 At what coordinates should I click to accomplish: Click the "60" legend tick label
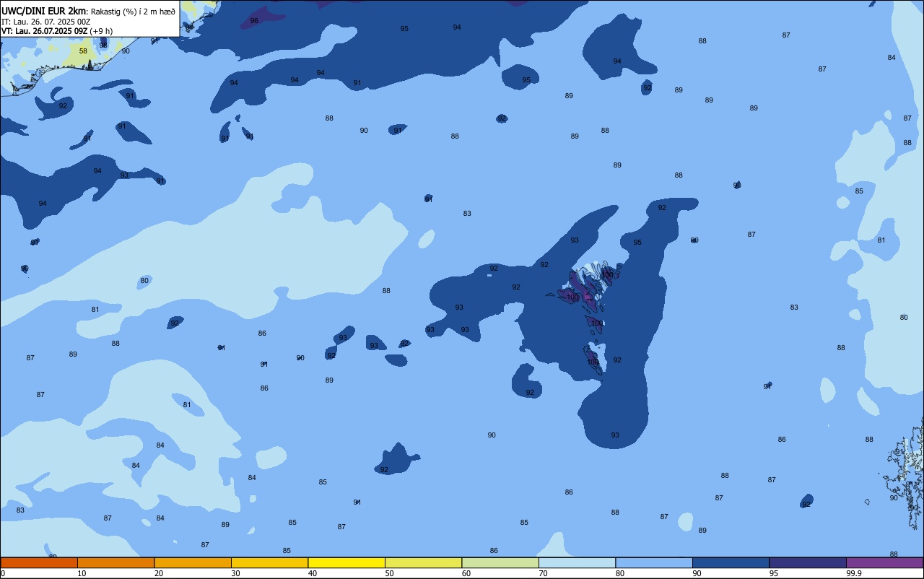point(466,573)
